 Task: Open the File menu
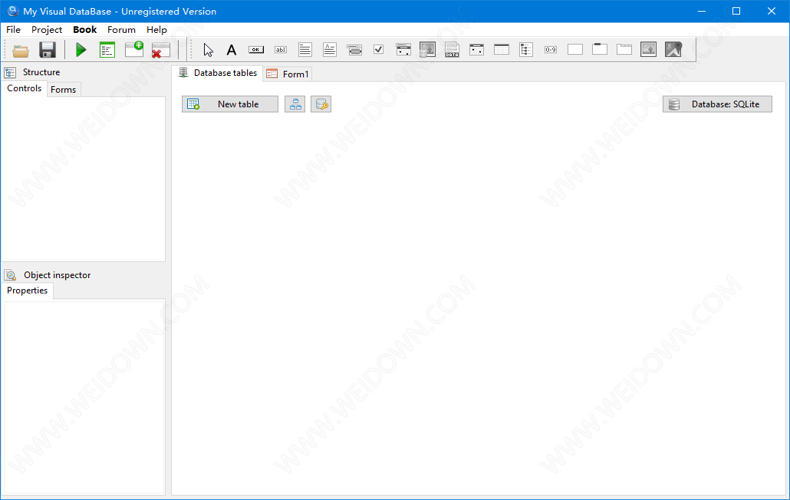point(13,30)
